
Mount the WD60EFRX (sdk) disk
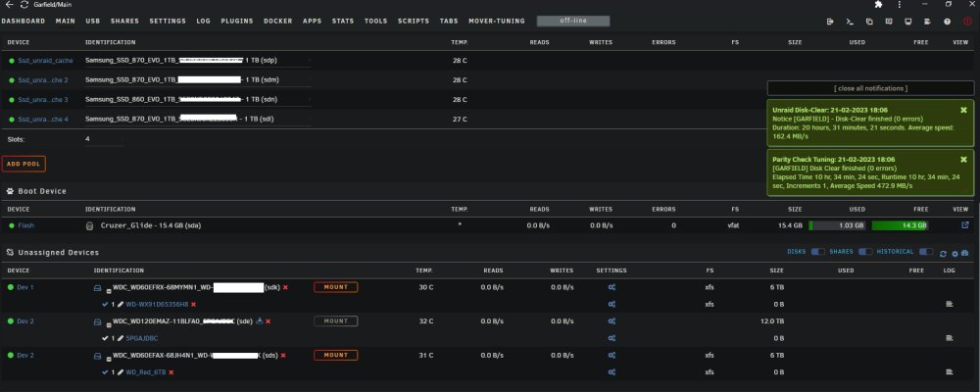pyautogui.click(x=335, y=287)
